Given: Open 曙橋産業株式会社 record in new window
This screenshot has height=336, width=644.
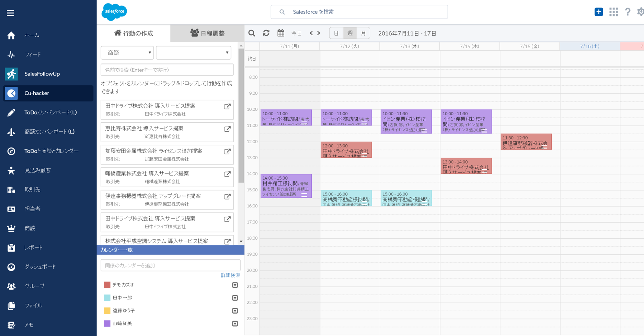Looking at the screenshot, I should pos(227,174).
